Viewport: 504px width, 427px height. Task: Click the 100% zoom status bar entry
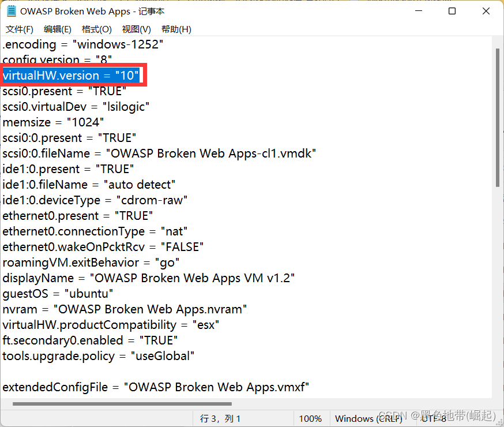(x=310, y=419)
